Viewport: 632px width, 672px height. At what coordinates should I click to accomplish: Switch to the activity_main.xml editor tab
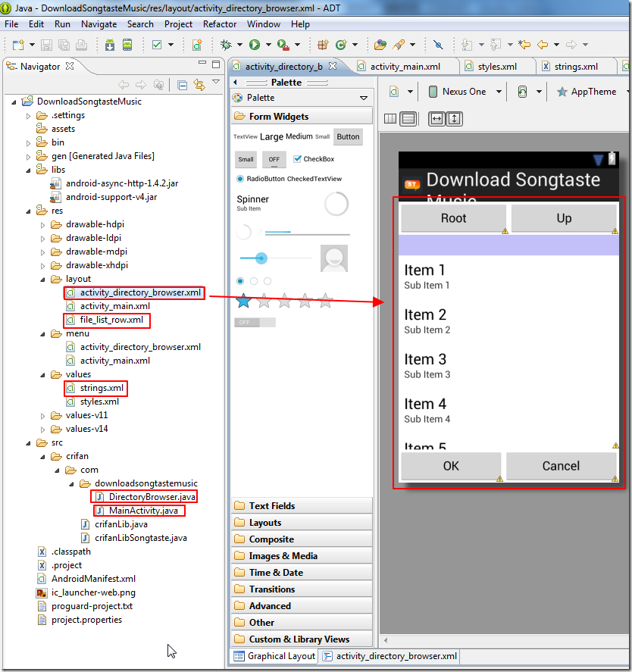coord(405,67)
